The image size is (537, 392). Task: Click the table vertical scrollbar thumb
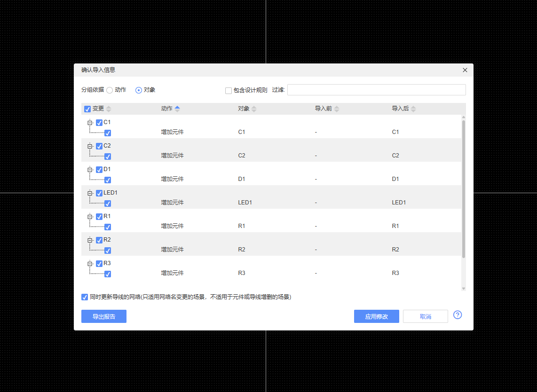click(463, 189)
